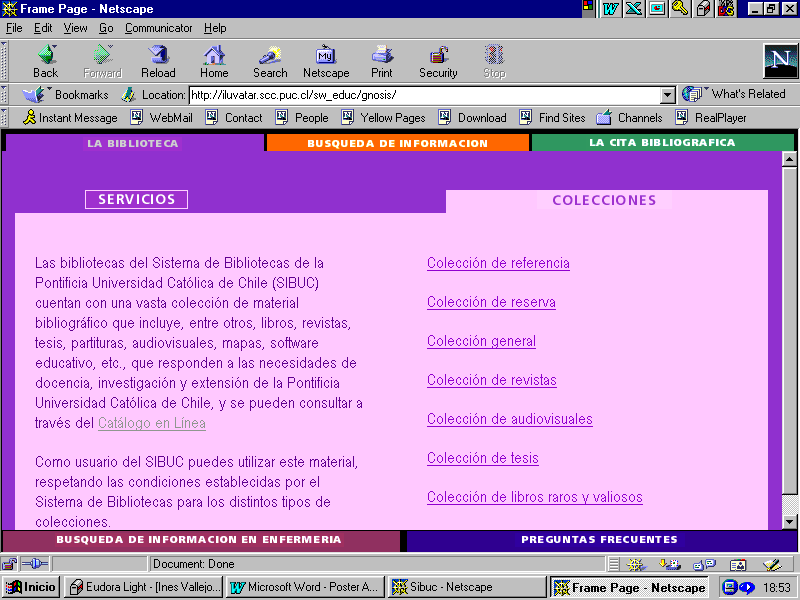Expand the Location URL dropdown arrow
Viewport: 800px width, 600px height.
[x=668, y=95]
